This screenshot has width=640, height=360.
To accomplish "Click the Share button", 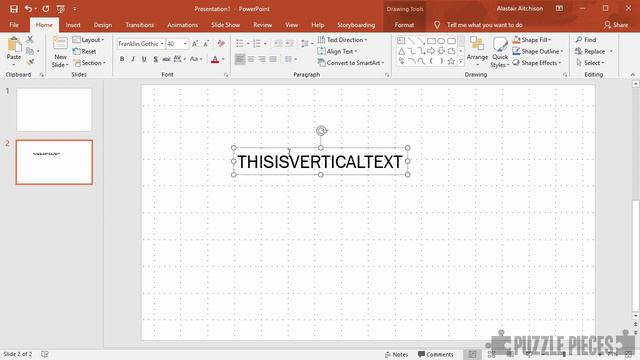I will pos(616,25).
